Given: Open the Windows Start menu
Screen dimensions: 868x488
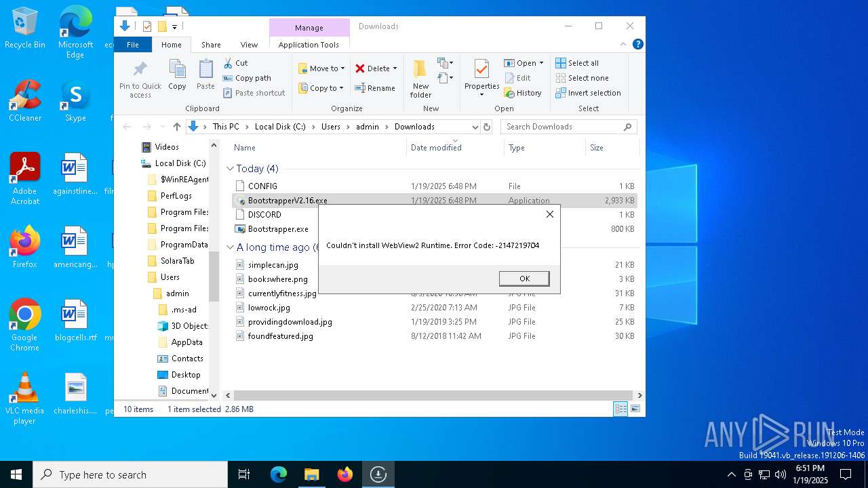Looking at the screenshot, I should (16, 474).
